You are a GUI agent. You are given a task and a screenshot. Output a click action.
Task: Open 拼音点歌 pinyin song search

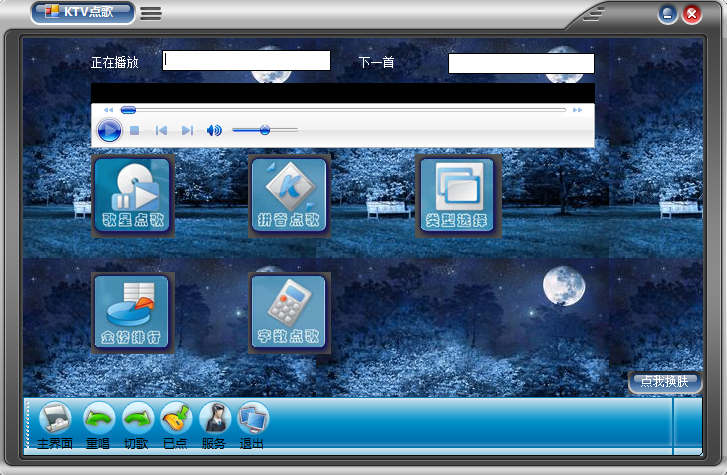coord(289,196)
